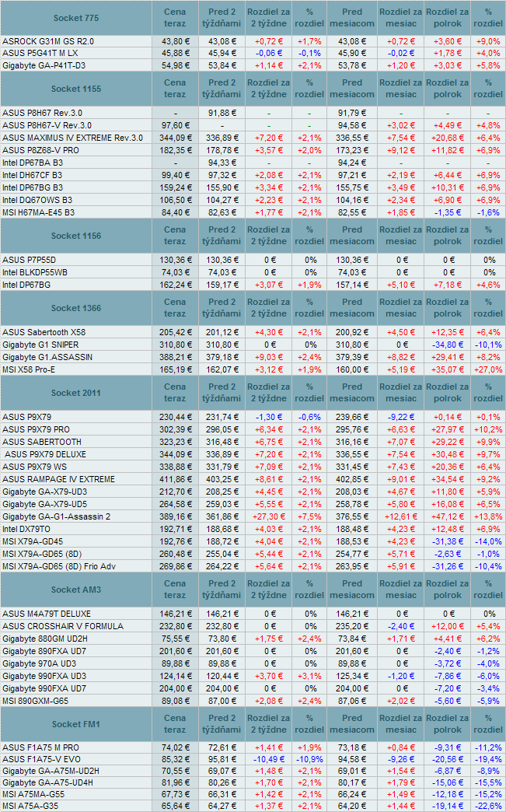The height and width of the screenshot is (812, 506).
Task: Click the "+27,30 €" two-week difference for GA-G1-Assassin 2
Action: 268,516
